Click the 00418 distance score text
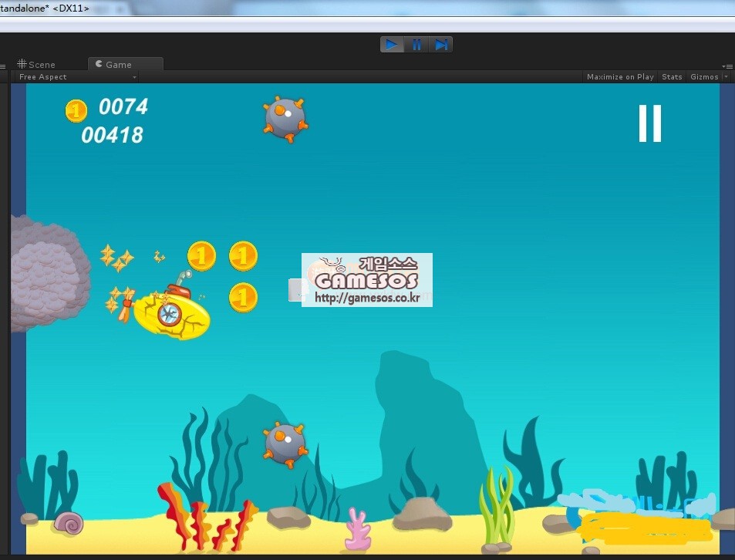Image resolution: width=735 pixels, height=560 pixels. (x=113, y=136)
